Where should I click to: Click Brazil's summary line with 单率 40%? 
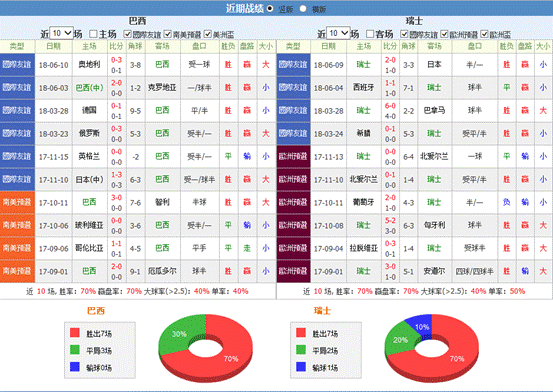(137, 291)
